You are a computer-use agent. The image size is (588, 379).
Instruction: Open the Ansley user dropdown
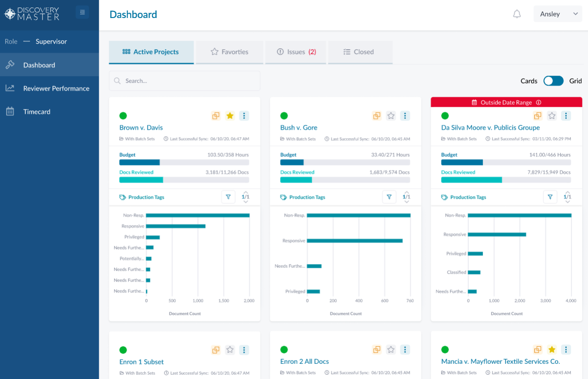[x=558, y=14]
